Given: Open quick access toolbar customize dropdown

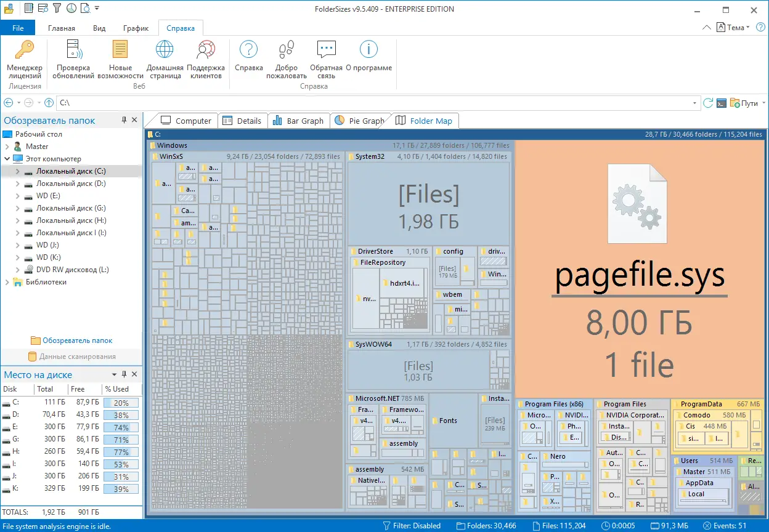Looking at the screenshot, I should click(97, 9).
